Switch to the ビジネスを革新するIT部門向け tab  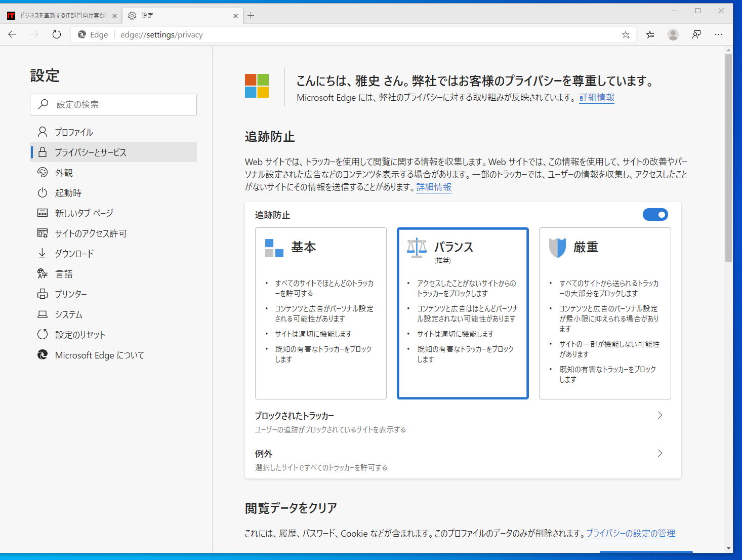point(62,16)
